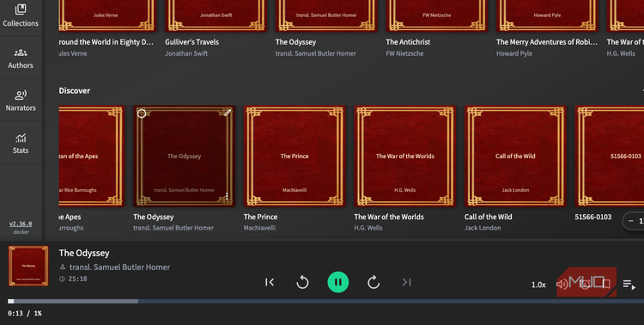Click transl. Samuel Butler Homer under Discover Odyssey

point(173,228)
